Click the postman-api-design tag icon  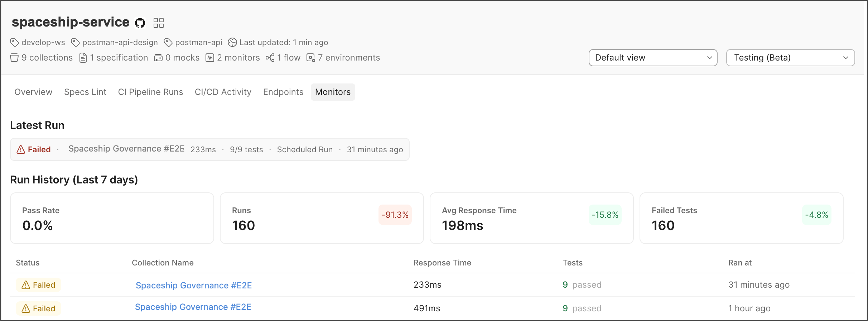point(75,43)
